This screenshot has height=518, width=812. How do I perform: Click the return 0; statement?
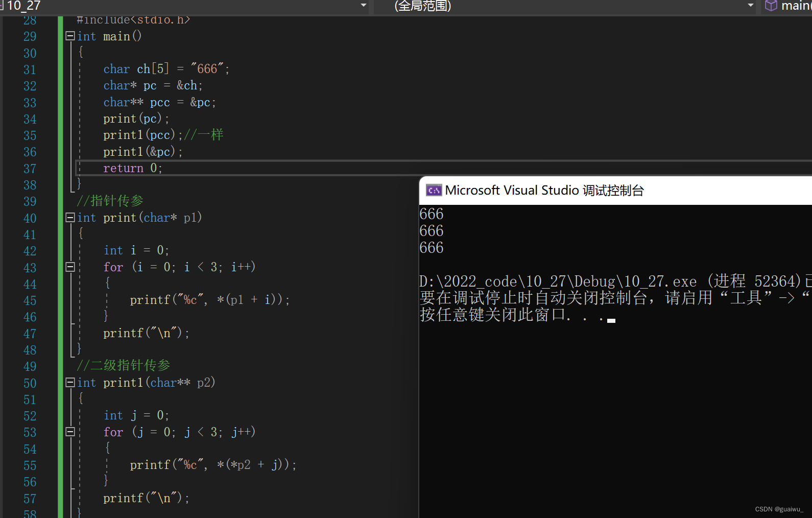(133, 168)
